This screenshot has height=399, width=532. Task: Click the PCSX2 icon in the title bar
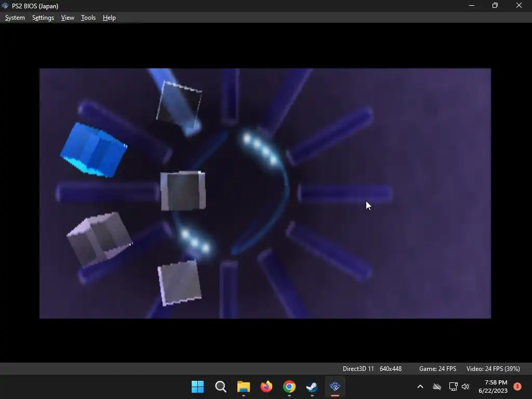[x=5, y=6]
